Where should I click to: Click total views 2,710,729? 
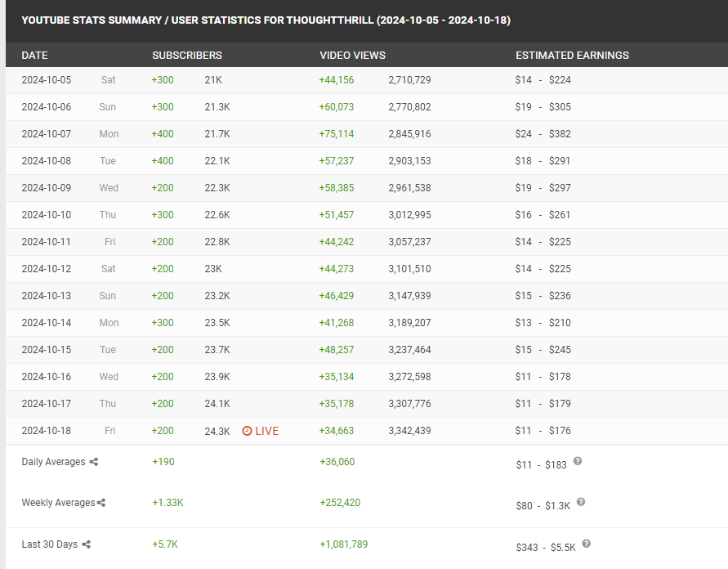(410, 80)
